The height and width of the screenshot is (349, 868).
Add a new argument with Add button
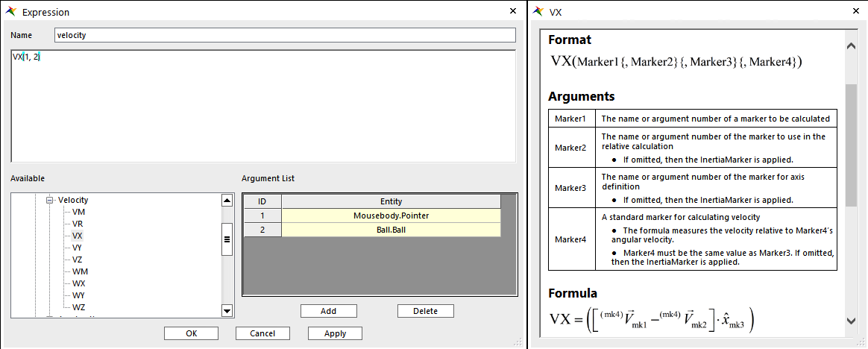pos(329,311)
